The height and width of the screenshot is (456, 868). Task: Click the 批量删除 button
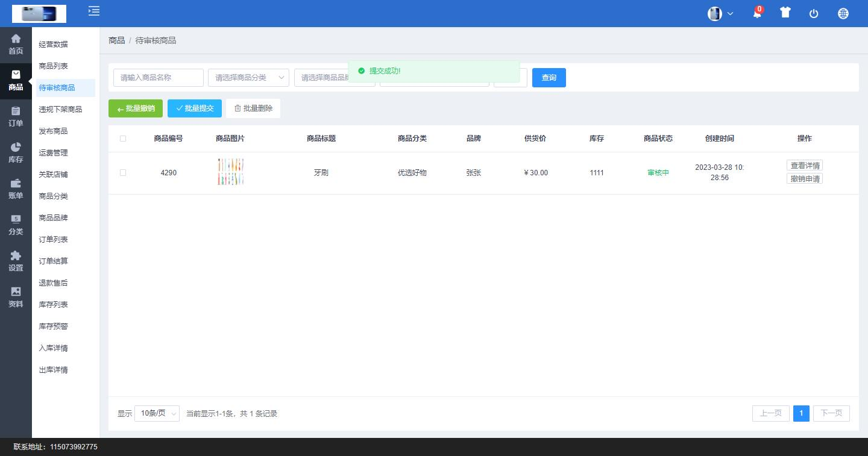click(x=253, y=108)
